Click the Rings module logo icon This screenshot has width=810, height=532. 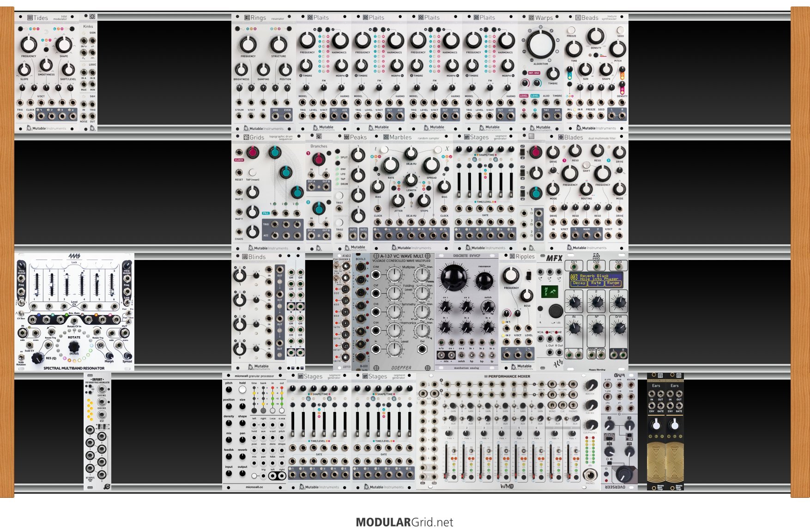click(x=247, y=18)
